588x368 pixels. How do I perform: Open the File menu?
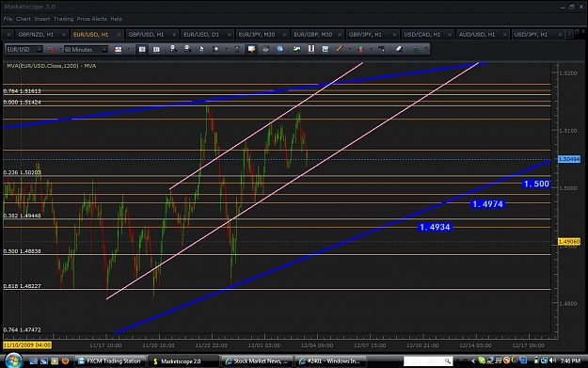8,19
